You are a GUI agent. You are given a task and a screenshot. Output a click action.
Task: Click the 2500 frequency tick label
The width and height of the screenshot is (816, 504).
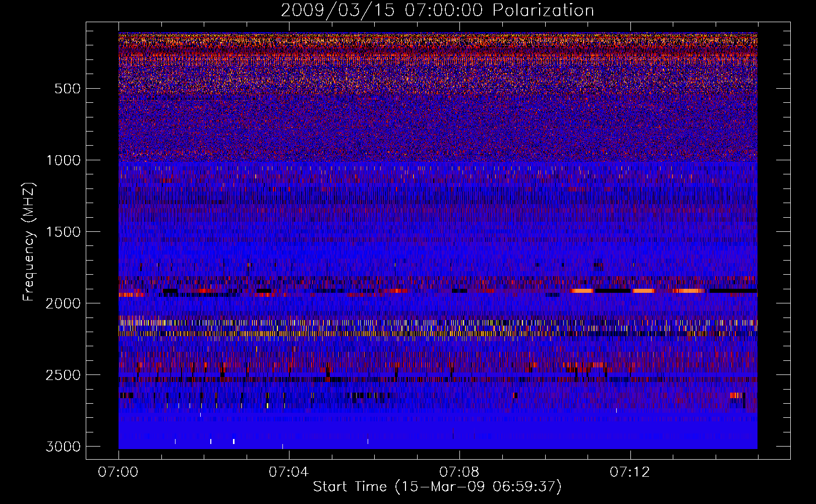pos(63,375)
